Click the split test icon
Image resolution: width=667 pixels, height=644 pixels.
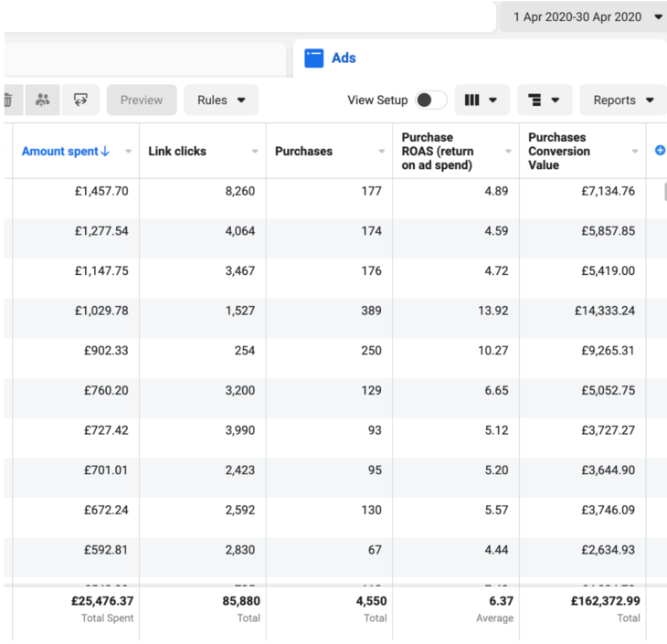[x=80, y=100]
